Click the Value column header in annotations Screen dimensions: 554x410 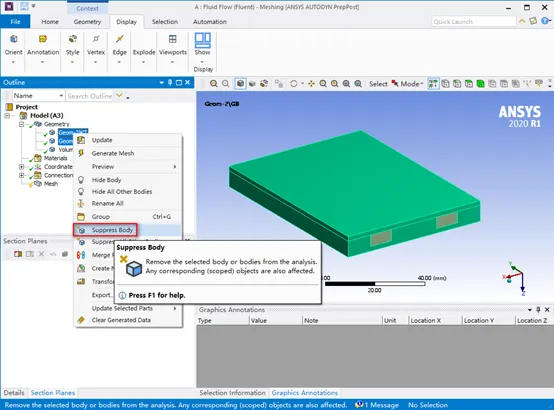coord(259,321)
